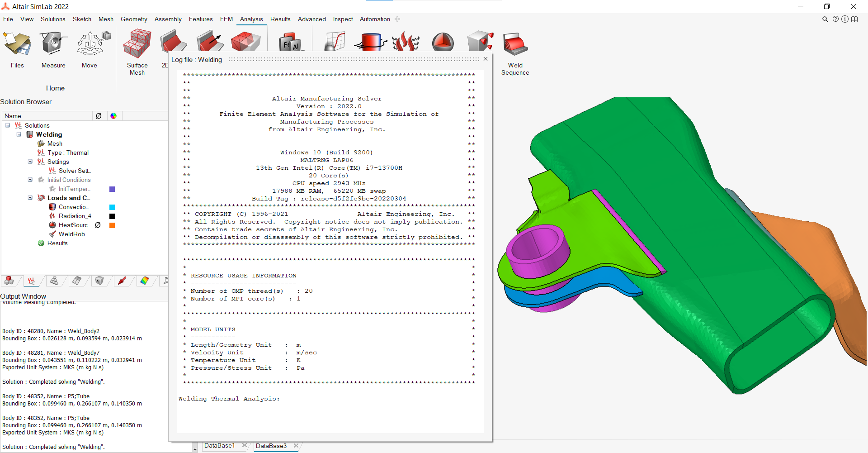Collapse the Initial Conditions branch
Screen dimensions: 868x453
[30, 180]
